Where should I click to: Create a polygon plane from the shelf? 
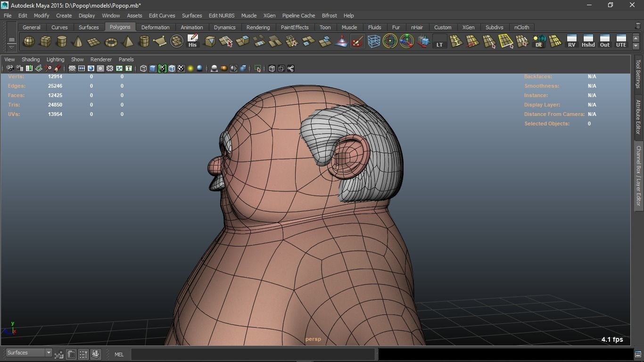point(94,41)
